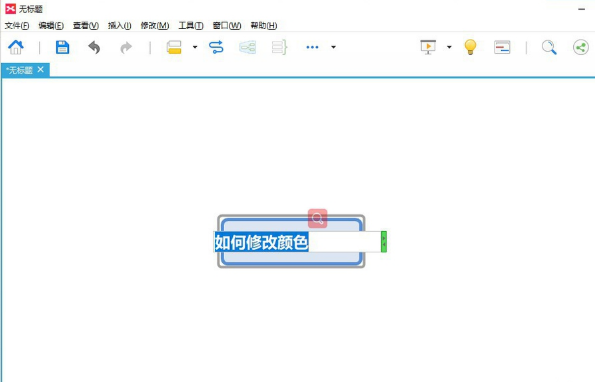Go to the Home page icon
Image resolution: width=595 pixels, height=382 pixels.
(16, 47)
